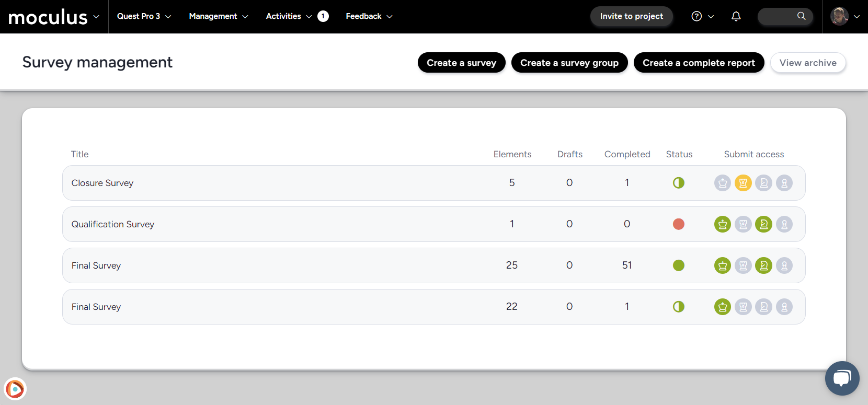Toggle knight access on 25-element Final Survey
The image size is (868, 405).
point(763,265)
